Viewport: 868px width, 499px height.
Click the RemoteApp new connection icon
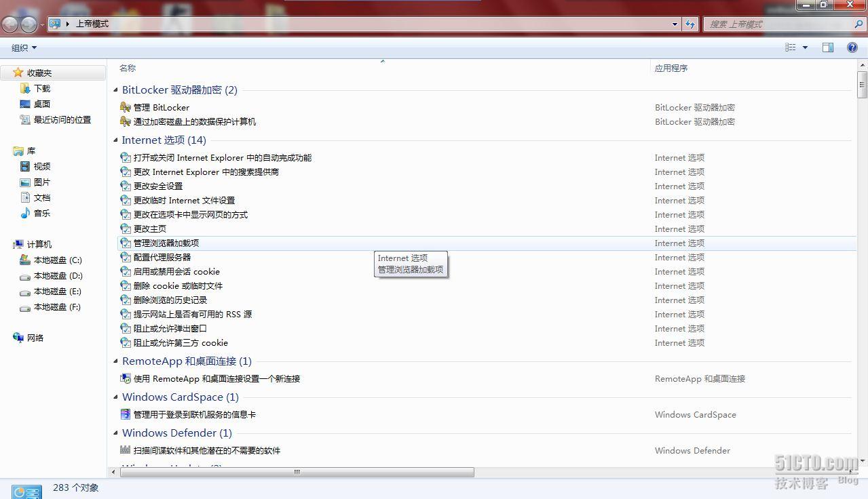coord(125,378)
